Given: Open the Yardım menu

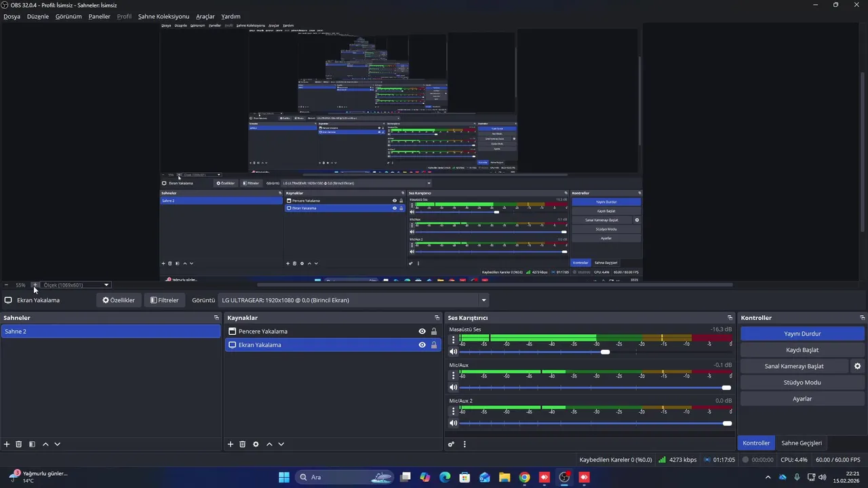Looking at the screenshot, I should 231,16.
